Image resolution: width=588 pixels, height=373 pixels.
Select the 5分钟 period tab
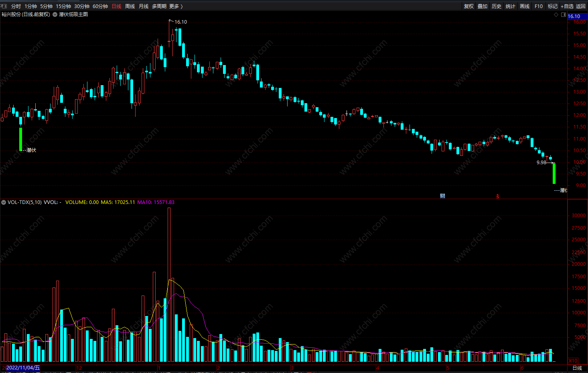coord(46,6)
